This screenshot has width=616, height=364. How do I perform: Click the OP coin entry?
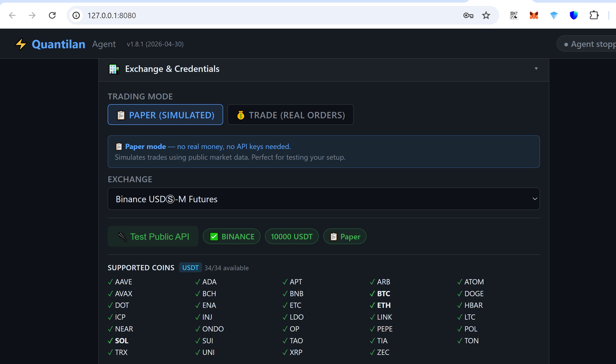pos(291,329)
